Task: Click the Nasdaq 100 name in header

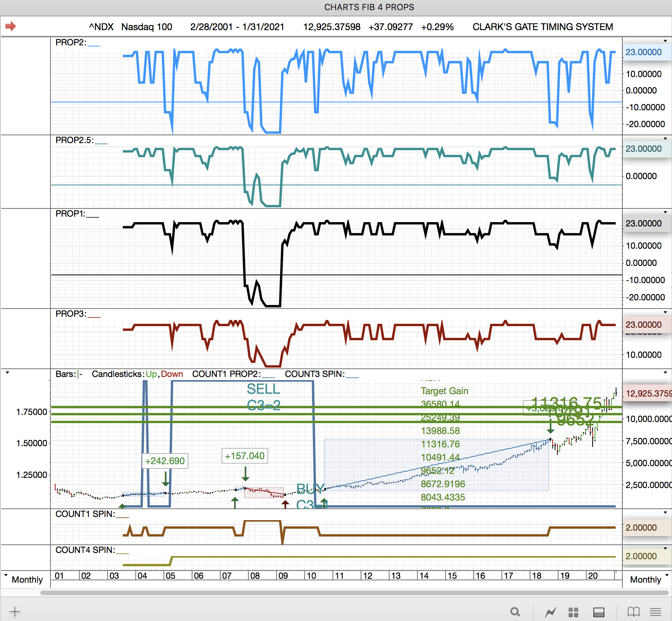Action: [147, 27]
